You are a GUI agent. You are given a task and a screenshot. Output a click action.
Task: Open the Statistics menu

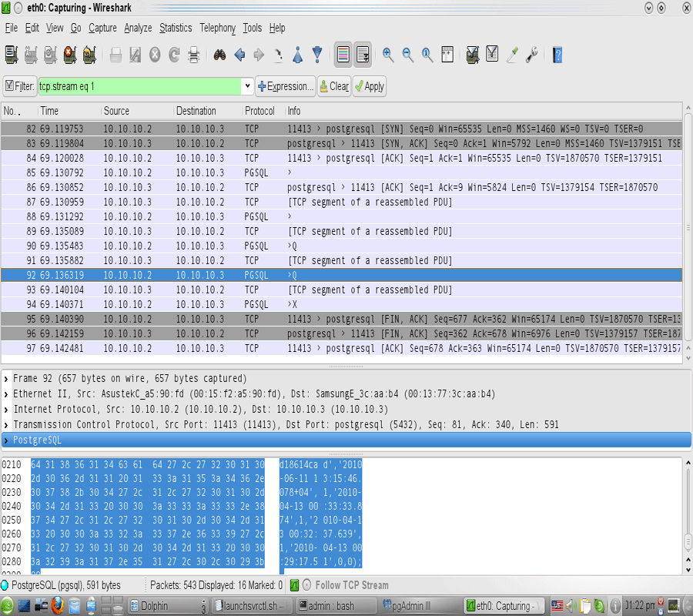[x=176, y=28]
